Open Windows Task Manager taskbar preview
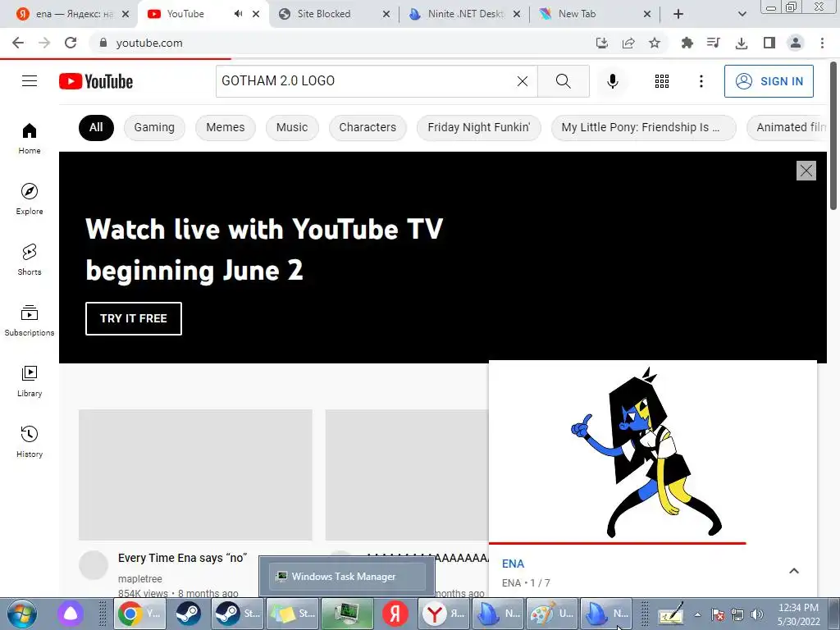The width and height of the screenshot is (840, 630). tap(347, 577)
